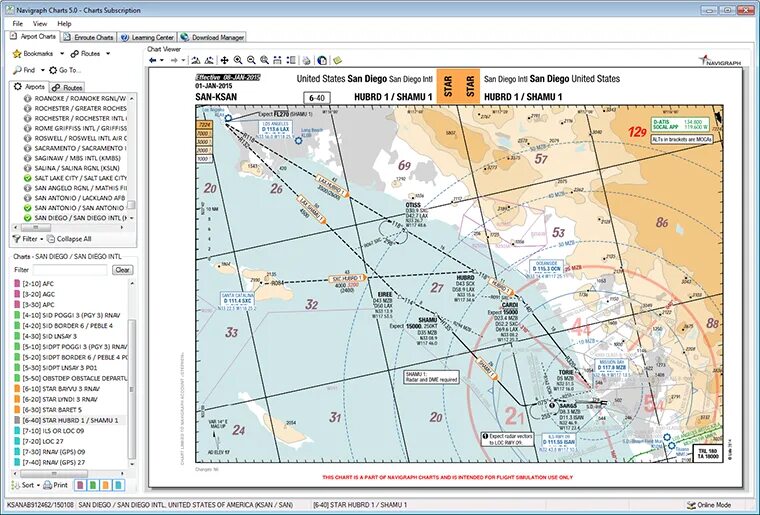This screenshot has height=515, width=760.
Task: Open chart [2-10] AFC
Action: (35, 284)
